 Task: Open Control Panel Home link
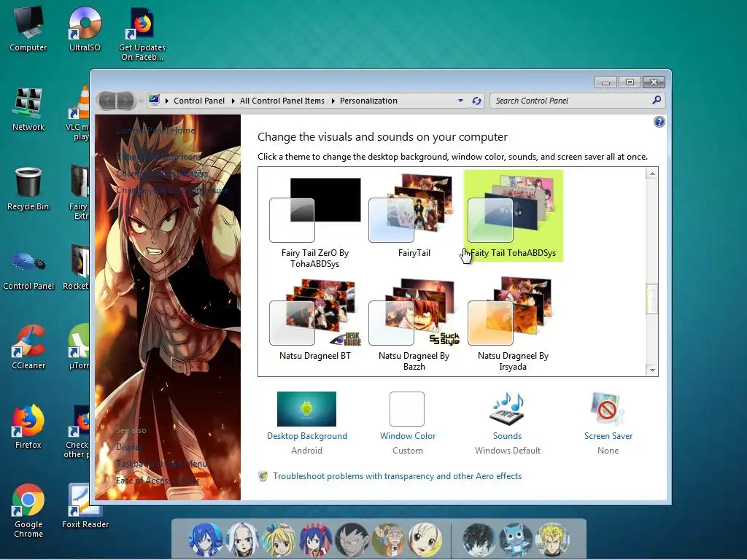tap(156, 130)
